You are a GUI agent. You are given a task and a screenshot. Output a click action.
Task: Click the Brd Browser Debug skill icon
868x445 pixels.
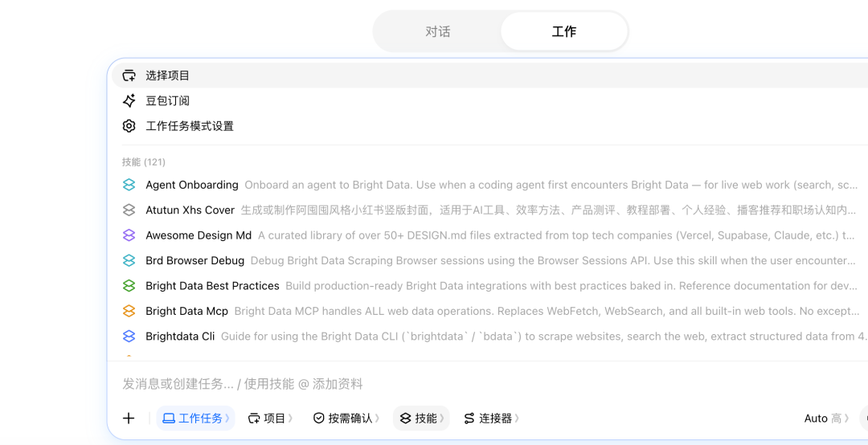coord(129,261)
